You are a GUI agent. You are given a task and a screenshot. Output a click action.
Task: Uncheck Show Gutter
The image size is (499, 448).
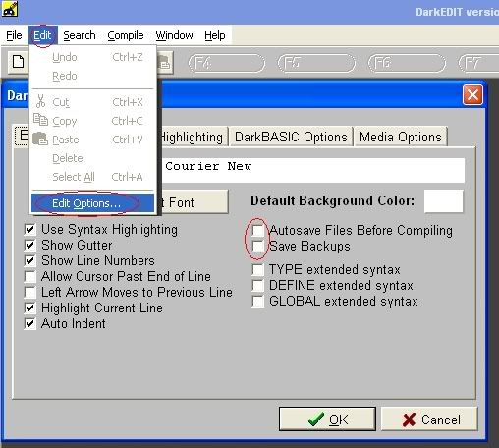pyautogui.click(x=30, y=245)
